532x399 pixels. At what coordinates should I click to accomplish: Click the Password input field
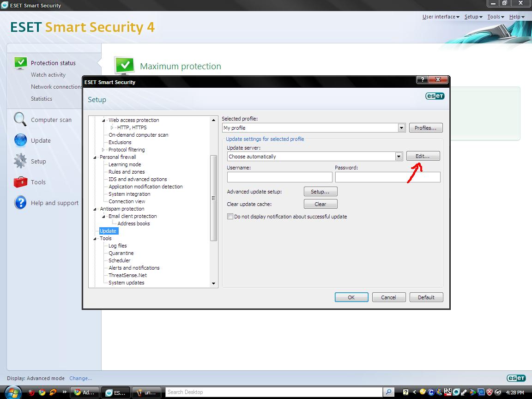pyautogui.click(x=387, y=177)
